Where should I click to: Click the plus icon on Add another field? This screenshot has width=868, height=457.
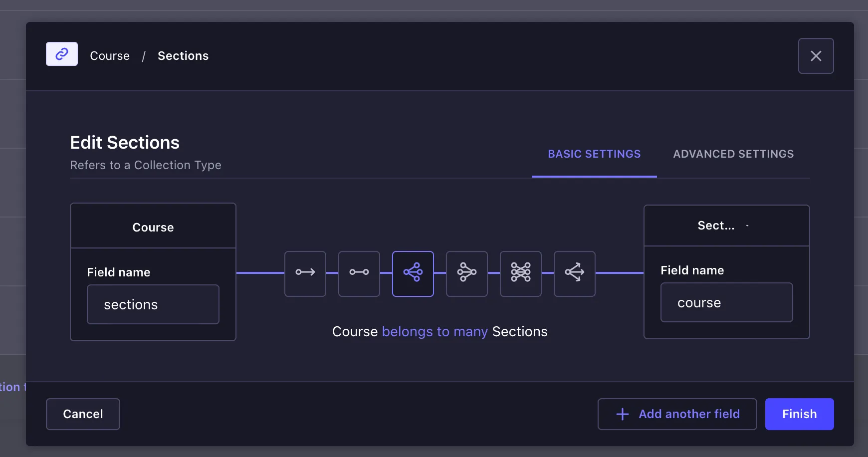pos(622,414)
